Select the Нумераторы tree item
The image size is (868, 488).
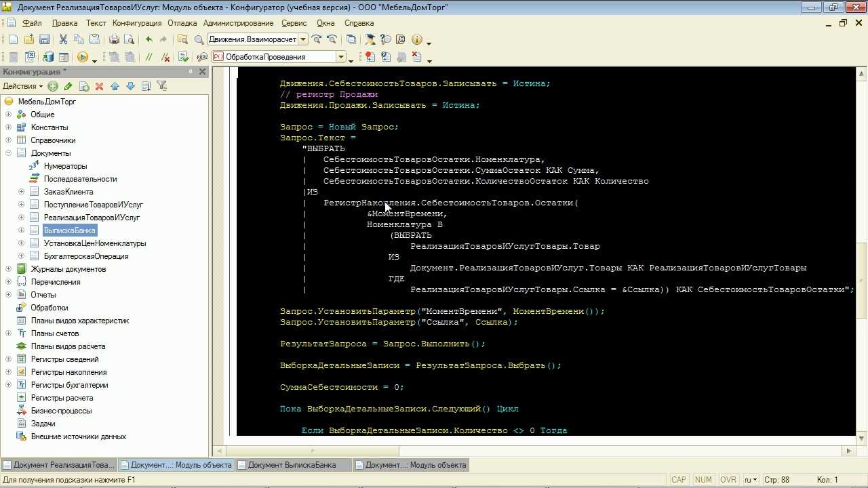coord(65,166)
